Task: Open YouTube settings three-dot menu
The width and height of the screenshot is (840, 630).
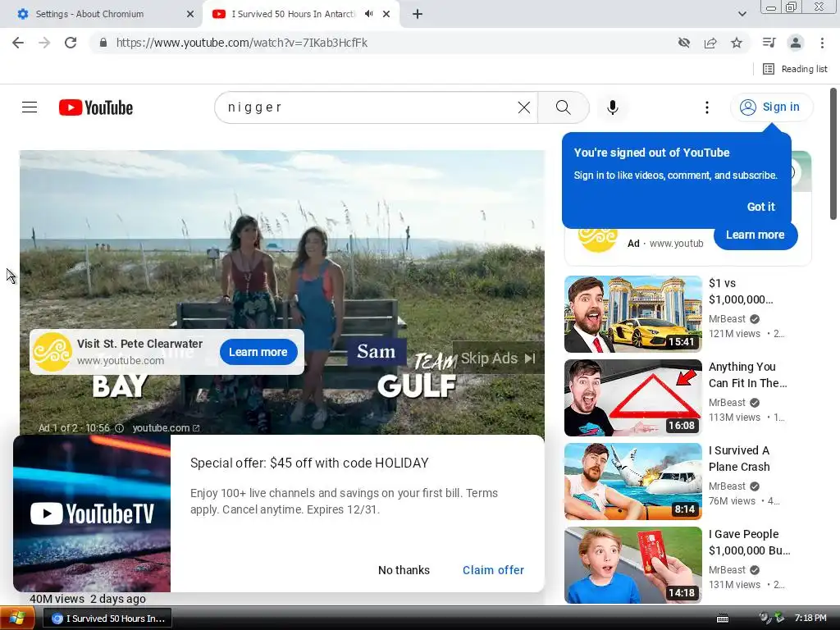Action: click(x=707, y=107)
